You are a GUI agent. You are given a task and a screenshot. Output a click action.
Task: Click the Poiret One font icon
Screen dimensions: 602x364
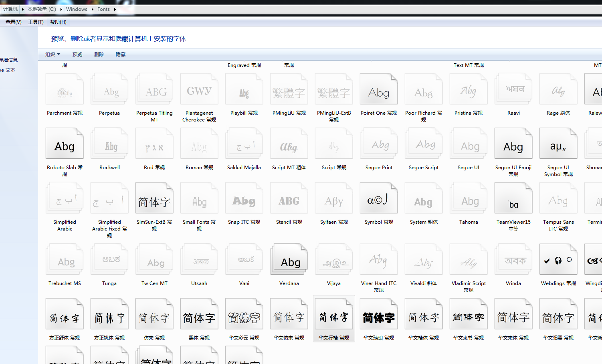[x=379, y=89]
